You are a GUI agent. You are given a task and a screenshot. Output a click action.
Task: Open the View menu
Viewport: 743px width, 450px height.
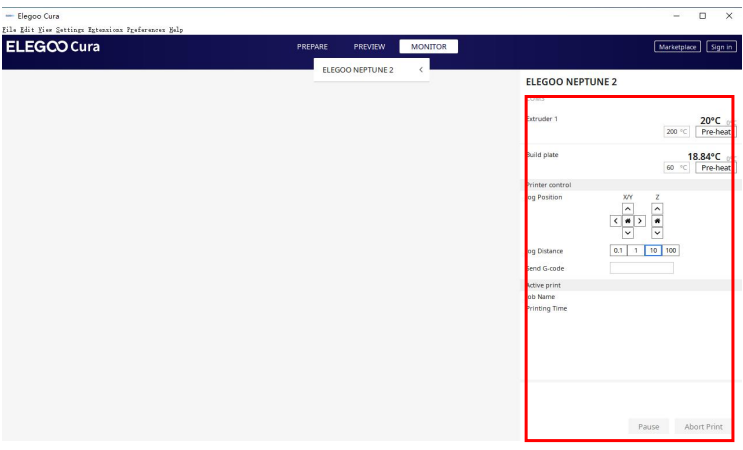point(45,29)
